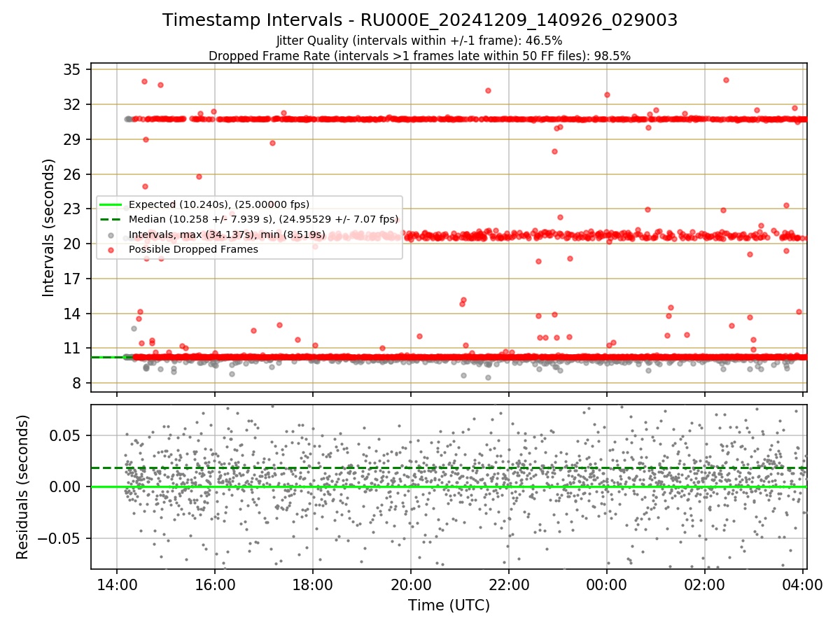
Task: Click the "Residuals (seconds)" y-axis label
Action: (23, 487)
